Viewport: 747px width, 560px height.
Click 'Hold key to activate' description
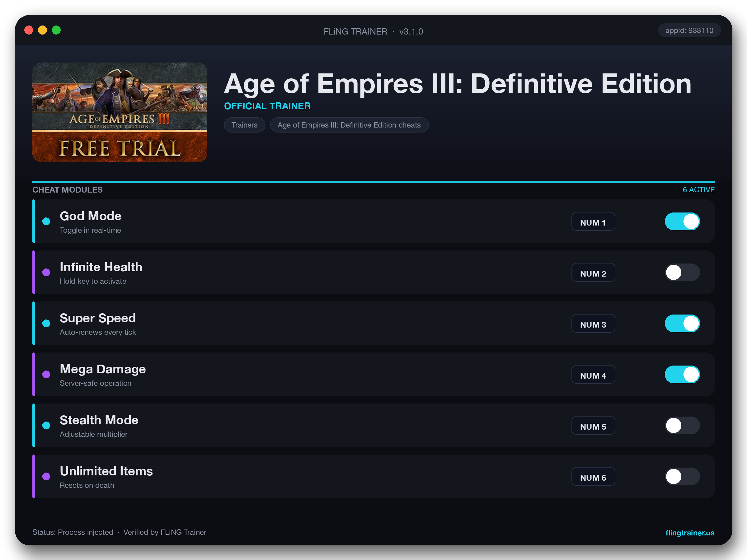93,281
